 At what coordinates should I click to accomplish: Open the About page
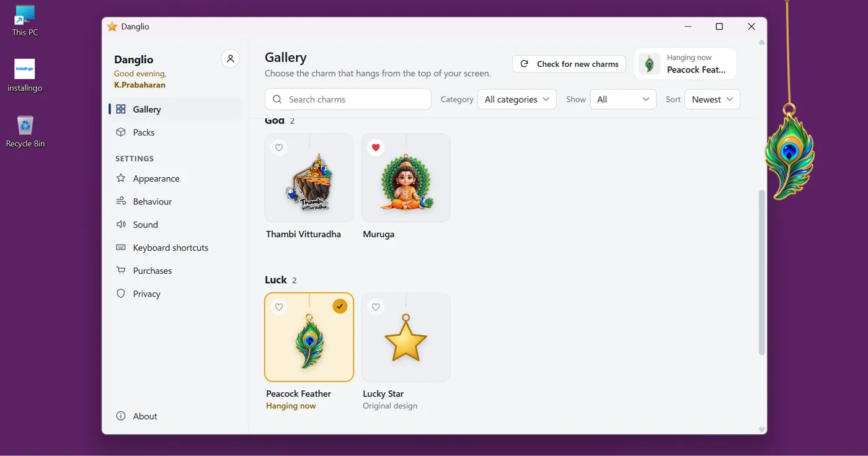175,416
